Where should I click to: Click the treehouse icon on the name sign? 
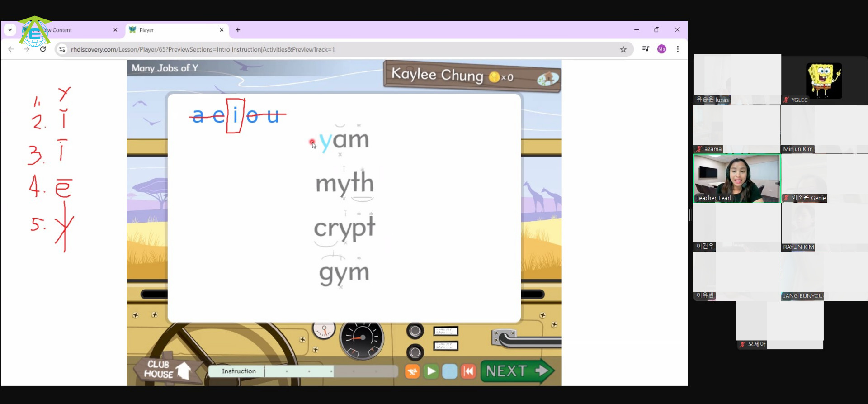click(x=547, y=79)
